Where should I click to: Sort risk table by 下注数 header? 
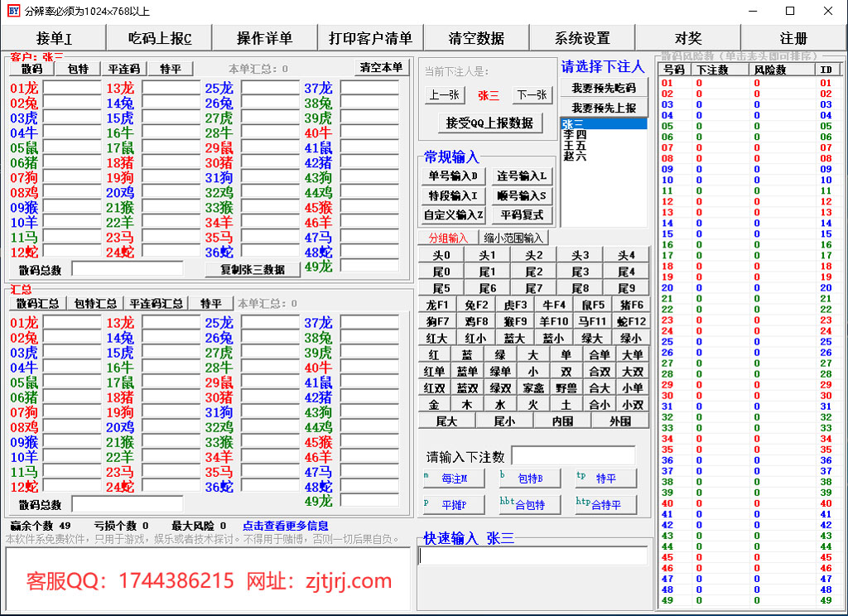click(720, 70)
